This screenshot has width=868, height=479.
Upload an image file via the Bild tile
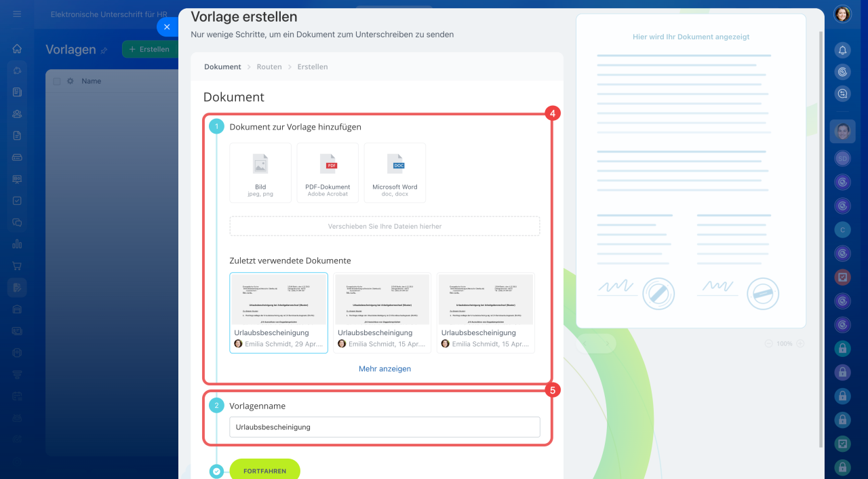click(x=260, y=172)
